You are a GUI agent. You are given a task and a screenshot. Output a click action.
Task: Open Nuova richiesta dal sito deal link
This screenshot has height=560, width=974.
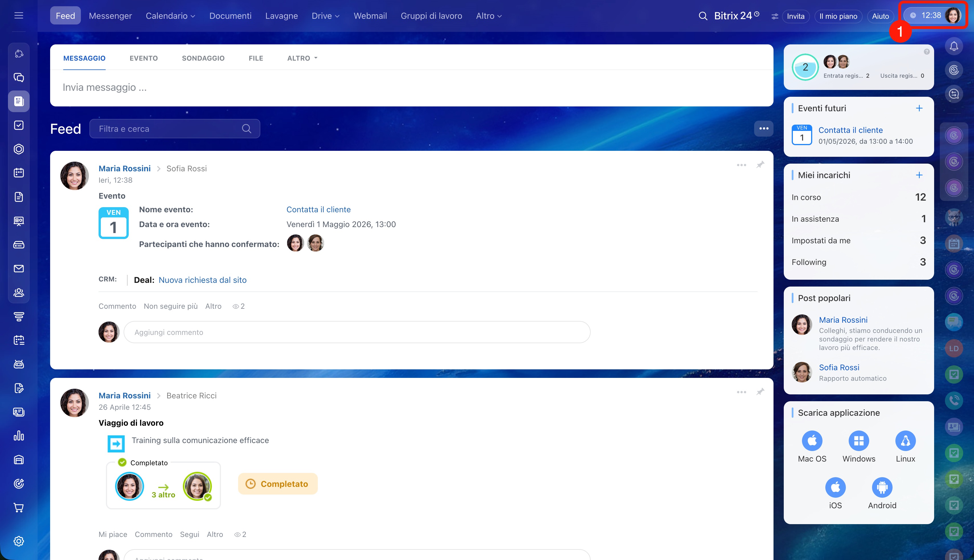point(202,280)
